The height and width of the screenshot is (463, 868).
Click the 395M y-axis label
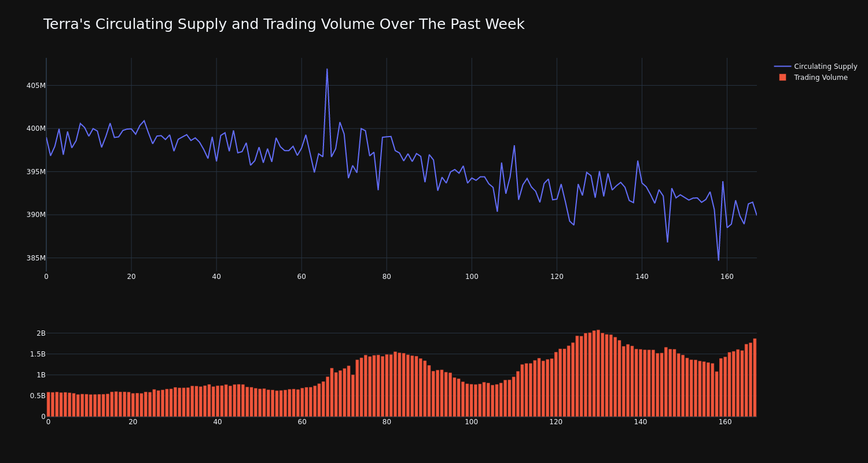click(36, 172)
